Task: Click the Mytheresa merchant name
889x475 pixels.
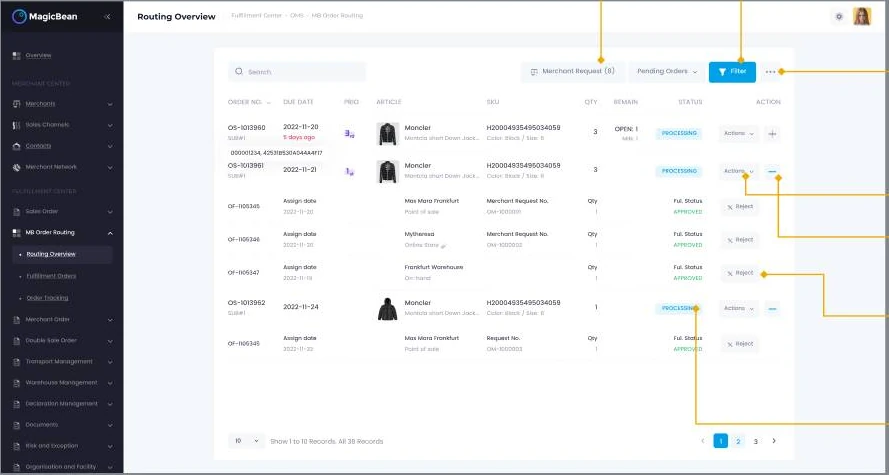Action: [x=420, y=234]
